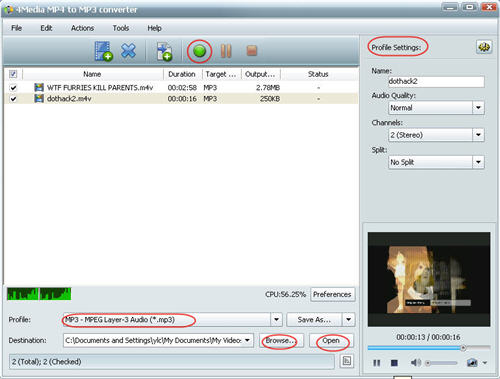The width and height of the screenshot is (500, 379).
Task: Open the Edit menu
Action: click(x=46, y=28)
